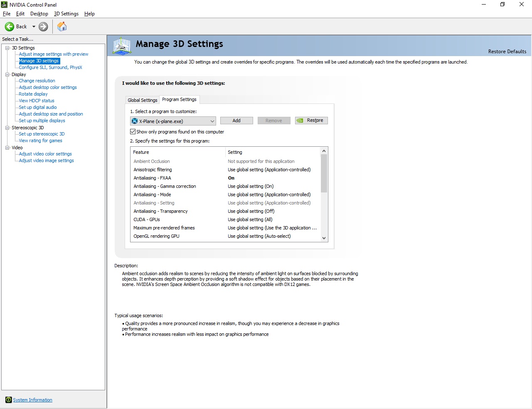Collapse the Display tree node
Image resolution: width=532 pixels, height=409 pixels.
[7, 74]
